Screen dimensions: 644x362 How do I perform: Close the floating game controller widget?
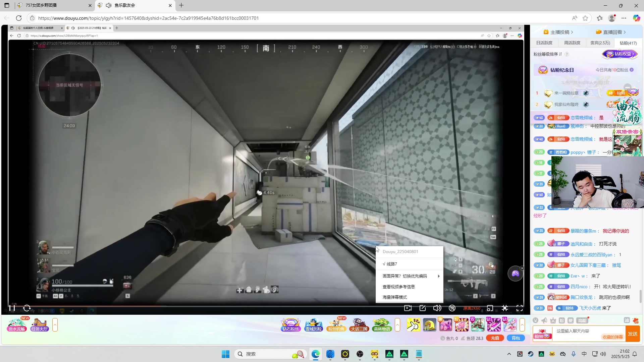click(x=522, y=268)
